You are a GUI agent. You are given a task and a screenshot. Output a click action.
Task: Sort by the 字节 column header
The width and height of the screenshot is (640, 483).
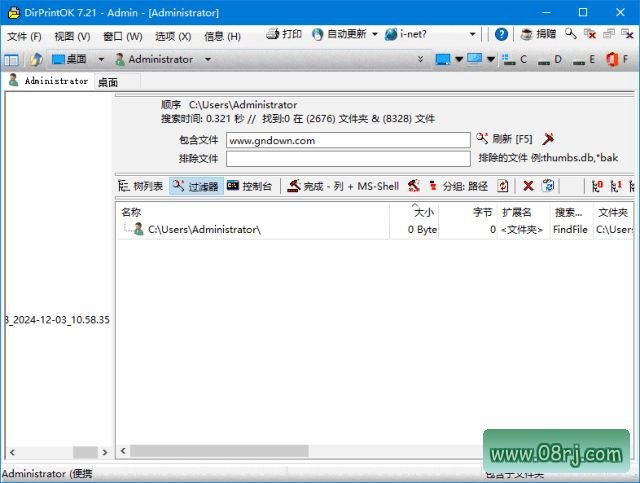[468, 212]
